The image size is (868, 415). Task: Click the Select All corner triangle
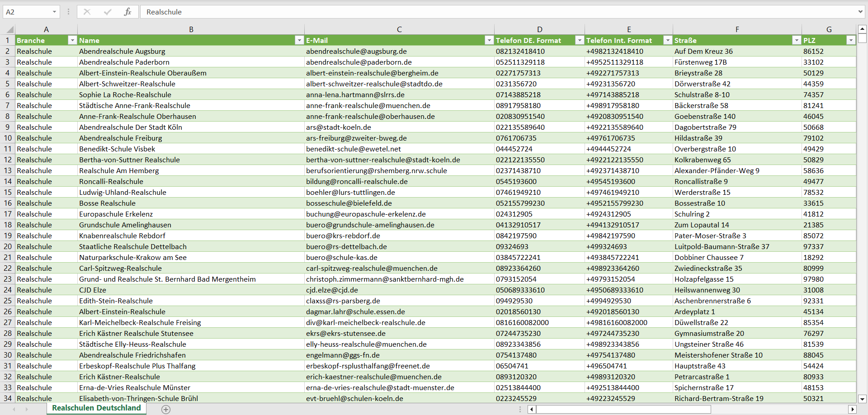pos(10,29)
